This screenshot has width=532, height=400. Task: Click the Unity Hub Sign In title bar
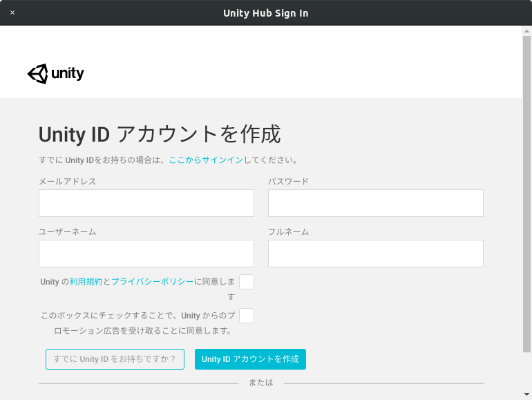[x=266, y=13]
